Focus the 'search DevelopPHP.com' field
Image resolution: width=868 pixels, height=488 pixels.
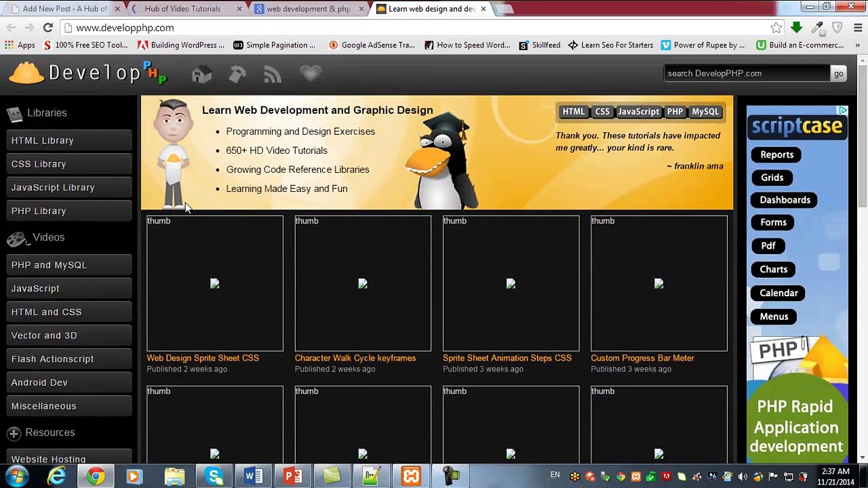(x=747, y=73)
